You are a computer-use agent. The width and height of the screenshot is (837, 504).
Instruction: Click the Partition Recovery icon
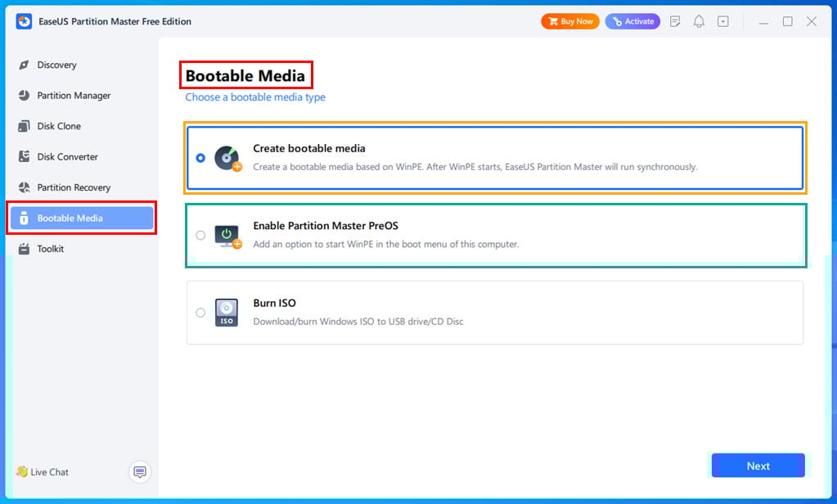24,187
